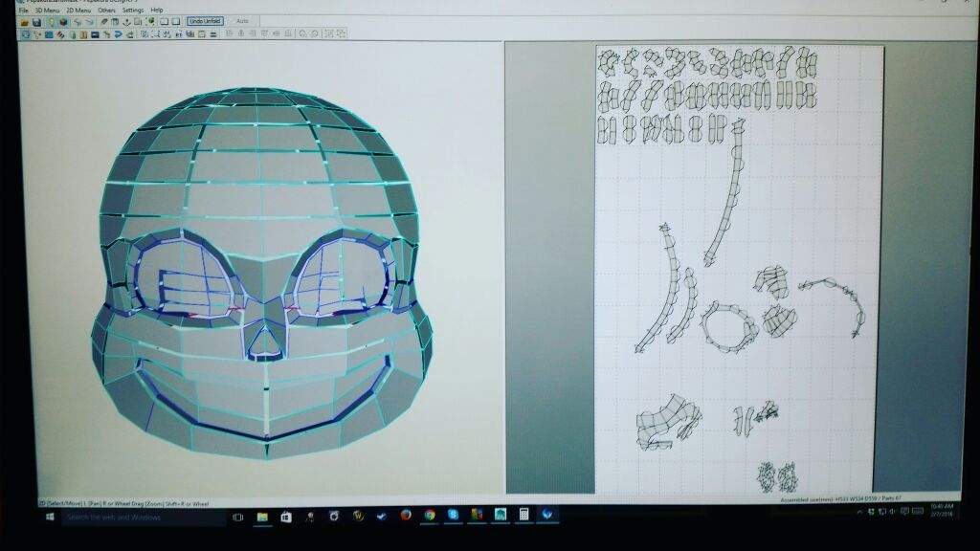
Task: Click the taskbar clock and date
Action: [x=942, y=510]
